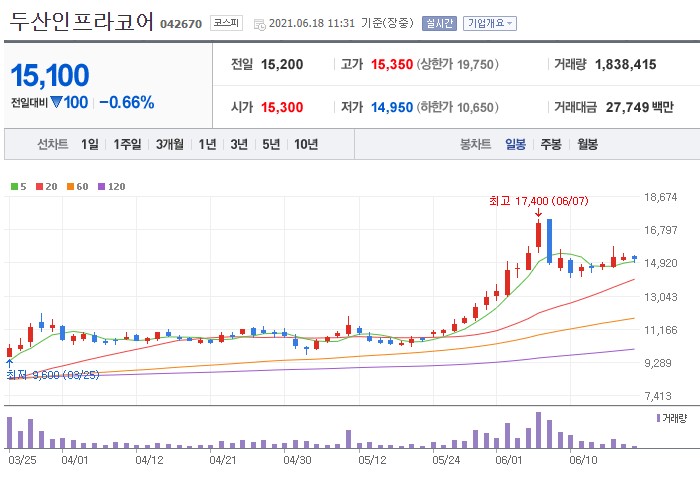700x481 pixels.
Task: Click the 거래량 value 1,838,415
Action: pos(625,64)
